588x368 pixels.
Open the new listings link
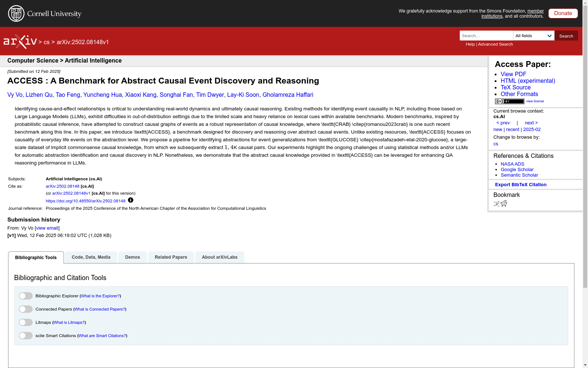point(498,130)
